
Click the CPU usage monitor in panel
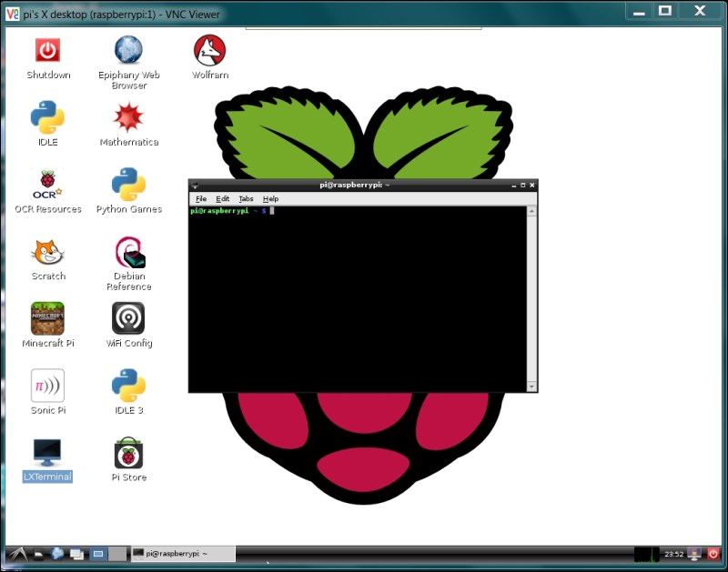[x=646, y=554]
